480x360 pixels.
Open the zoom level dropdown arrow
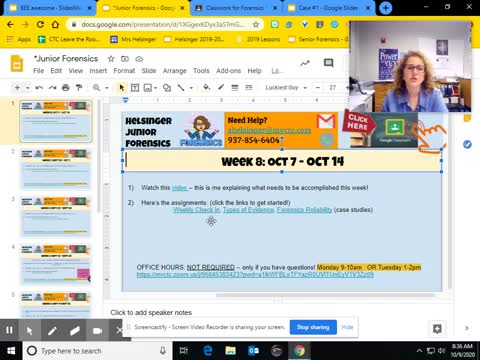click(107, 88)
